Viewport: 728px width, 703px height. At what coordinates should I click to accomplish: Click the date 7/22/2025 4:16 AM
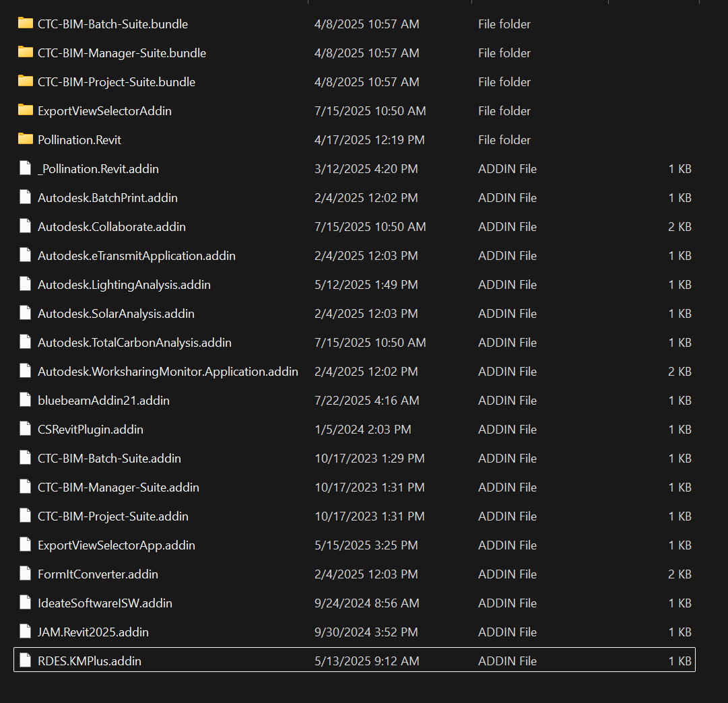click(x=367, y=400)
